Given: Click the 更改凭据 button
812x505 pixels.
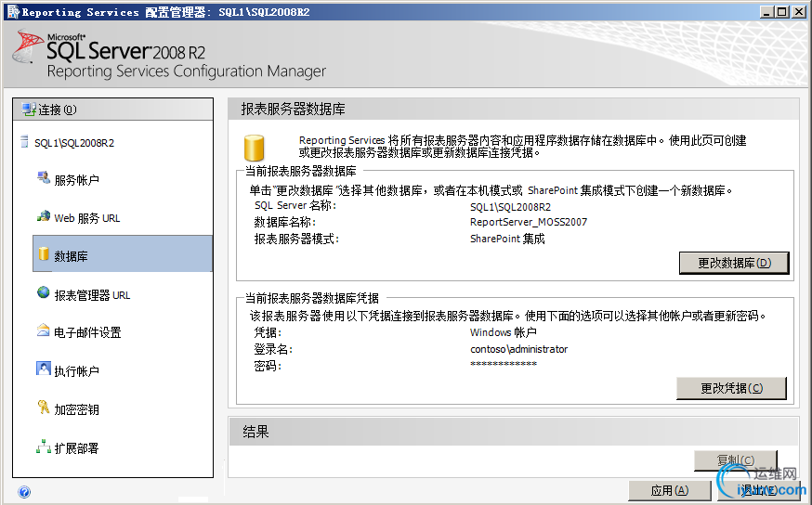Looking at the screenshot, I should point(731,388).
